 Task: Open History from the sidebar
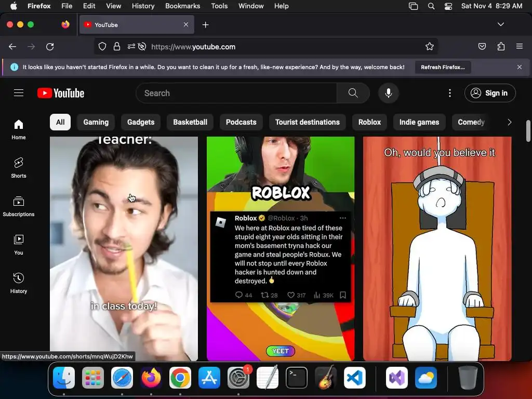point(19,283)
